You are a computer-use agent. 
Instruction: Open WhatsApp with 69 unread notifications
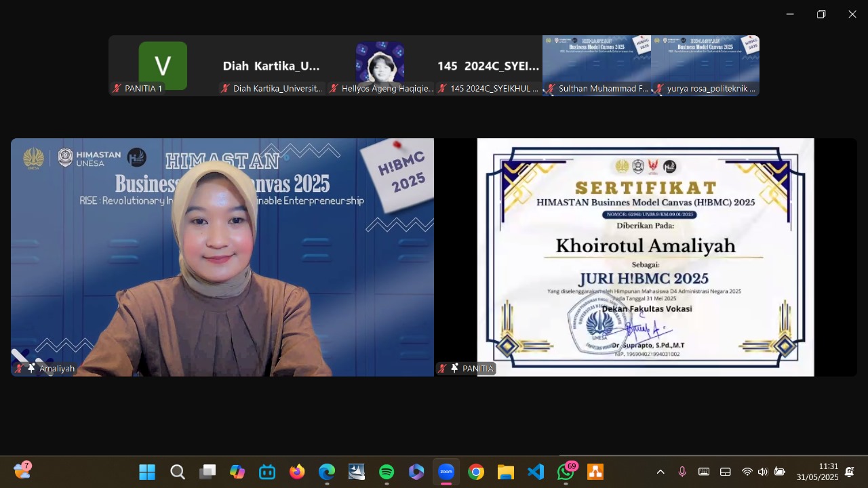pos(566,472)
